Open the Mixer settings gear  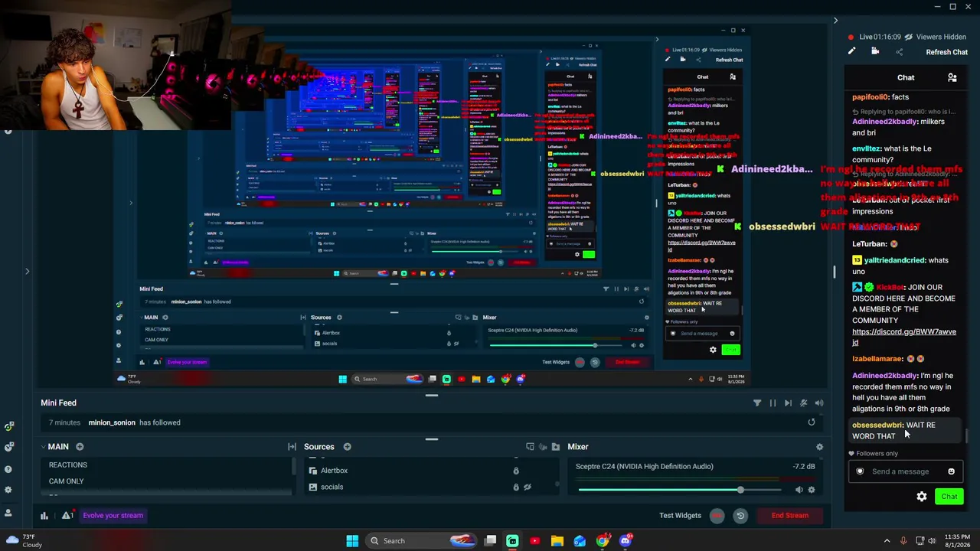pyautogui.click(x=819, y=447)
